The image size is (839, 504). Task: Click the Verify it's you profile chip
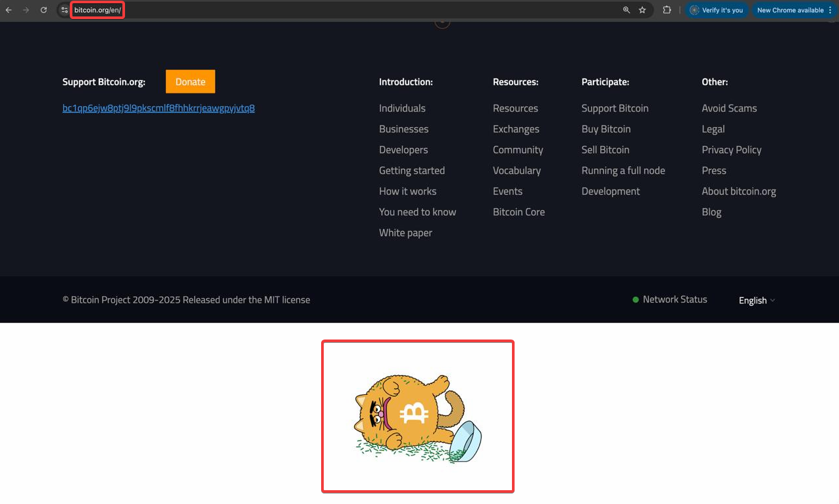tap(716, 10)
